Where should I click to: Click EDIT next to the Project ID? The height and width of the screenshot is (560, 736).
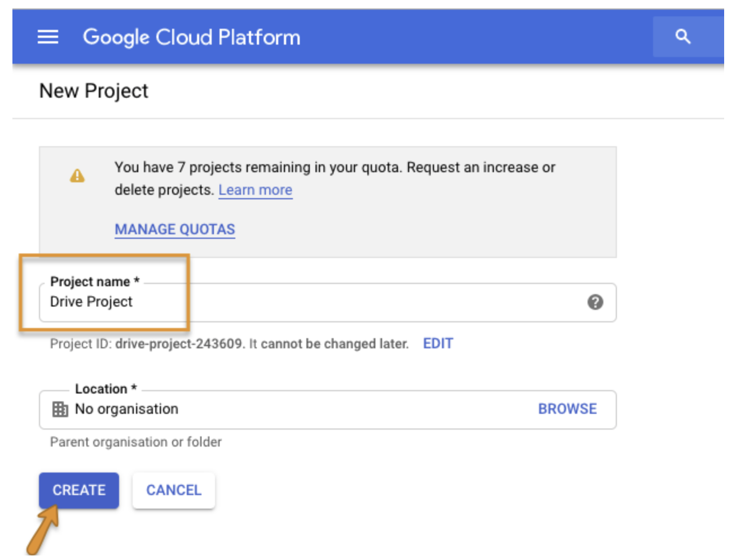point(437,344)
